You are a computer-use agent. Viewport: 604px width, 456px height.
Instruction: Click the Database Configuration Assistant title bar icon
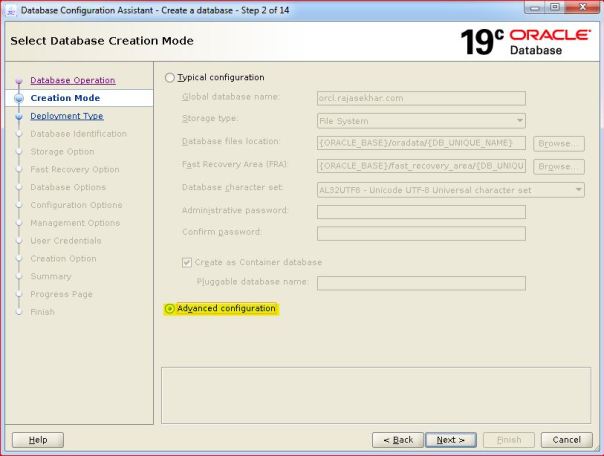pos(10,9)
